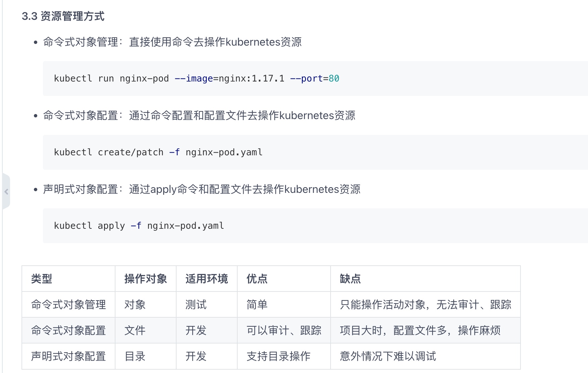Click the bullet item 声明式对象配置
Image resolution: width=588 pixels, height=373 pixels.
(201, 189)
